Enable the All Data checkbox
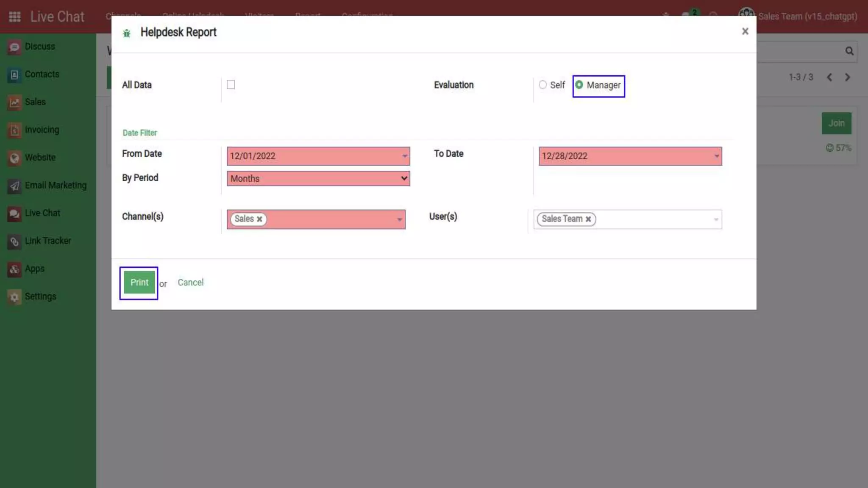868x488 pixels. coord(231,85)
